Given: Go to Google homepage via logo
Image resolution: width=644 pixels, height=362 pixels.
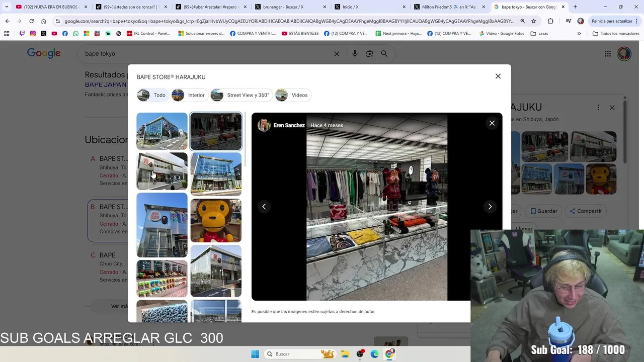Looking at the screenshot, I should point(44,53).
